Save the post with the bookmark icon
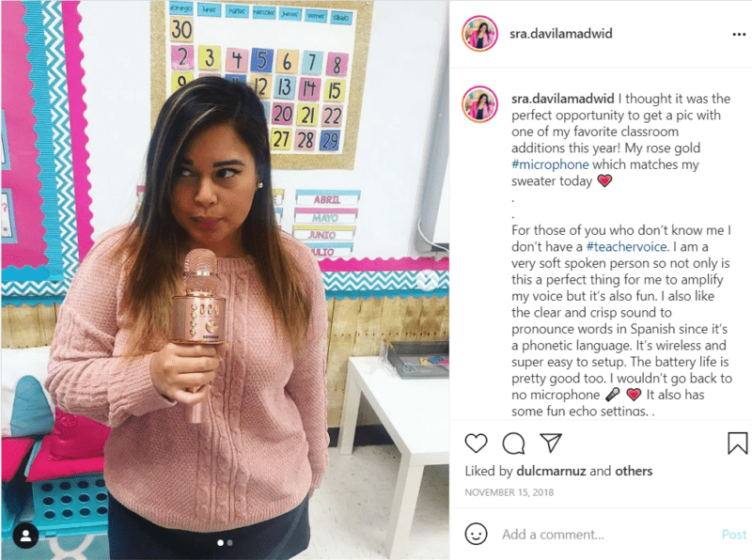 pos(737,443)
